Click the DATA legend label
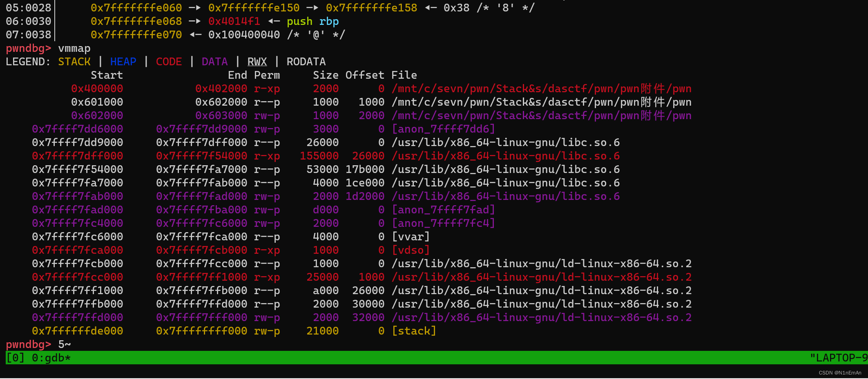The height and width of the screenshot is (379, 868). pos(215,62)
